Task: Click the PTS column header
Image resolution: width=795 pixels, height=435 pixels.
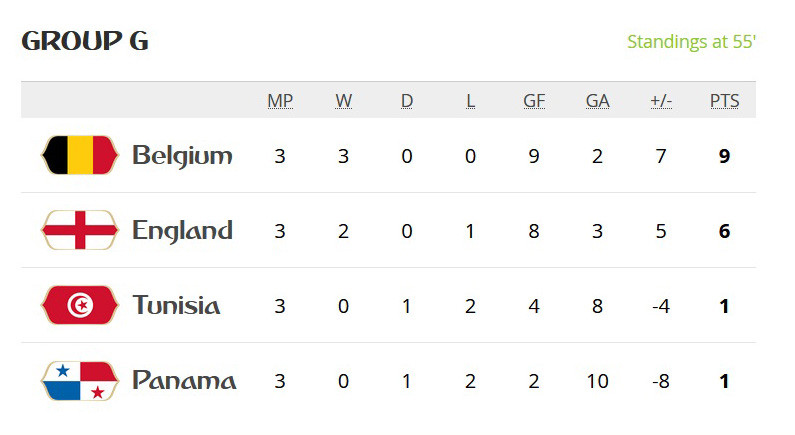Action: click(724, 101)
